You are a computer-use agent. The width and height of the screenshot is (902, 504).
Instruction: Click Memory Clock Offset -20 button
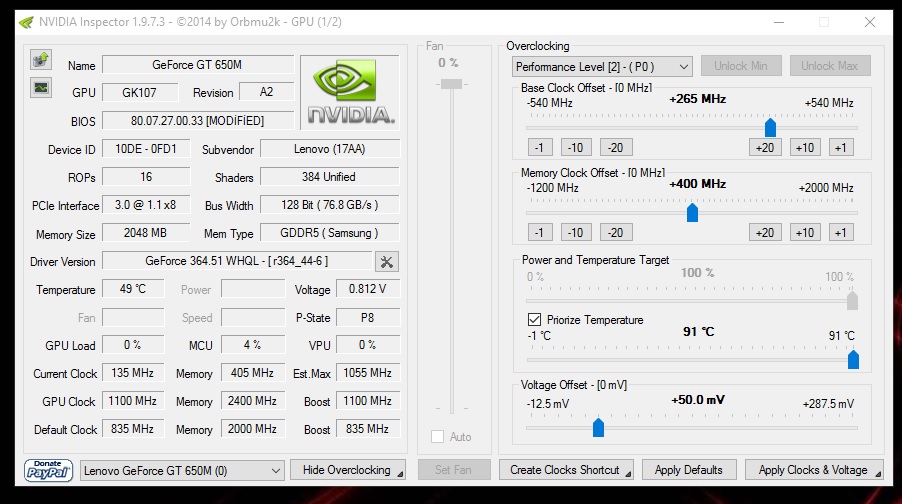click(x=616, y=233)
